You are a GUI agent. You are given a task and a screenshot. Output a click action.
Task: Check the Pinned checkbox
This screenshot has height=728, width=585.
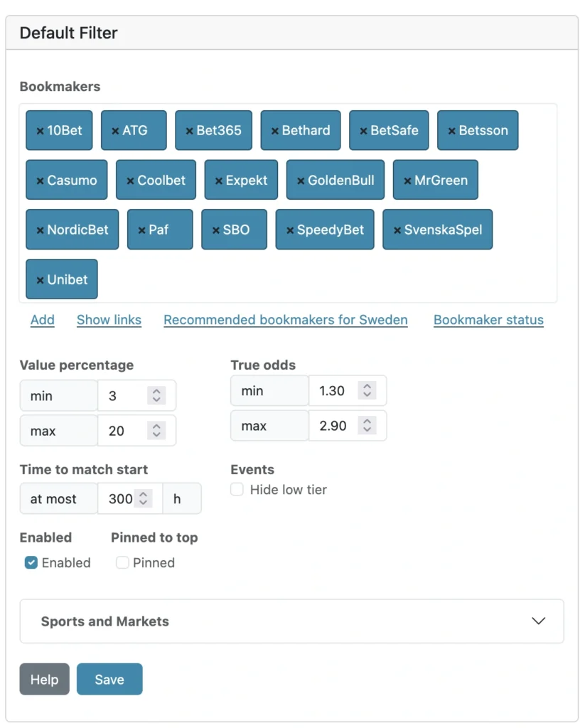(x=122, y=563)
